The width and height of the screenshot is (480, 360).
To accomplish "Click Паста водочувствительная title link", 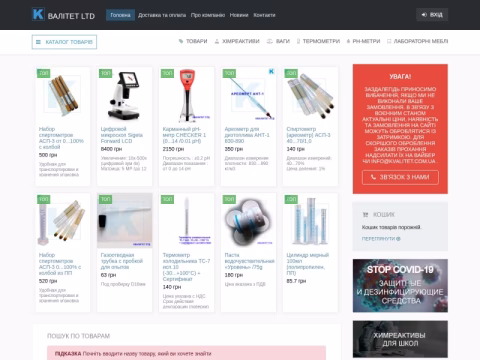I will (249, 261).
